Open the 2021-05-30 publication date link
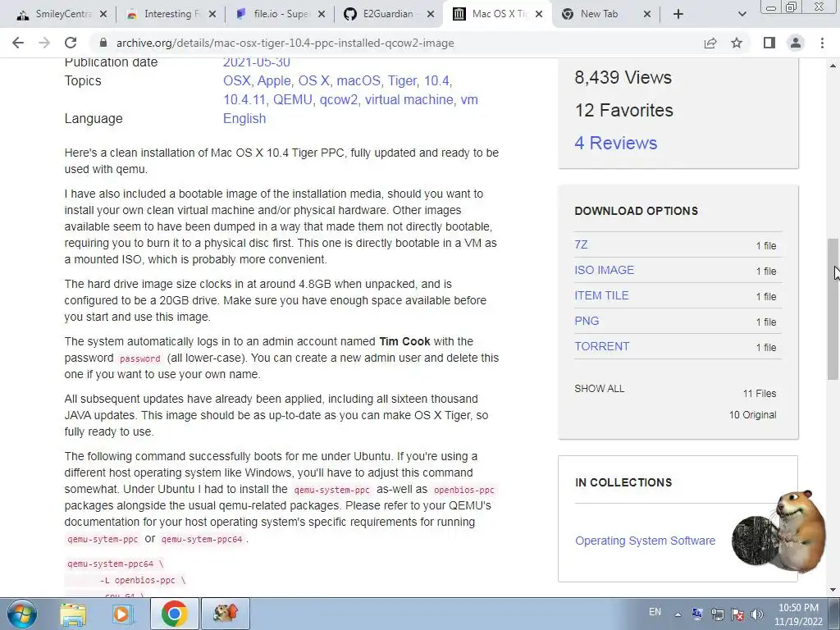Viewport: 840px width, 630px height. point(257,62)
